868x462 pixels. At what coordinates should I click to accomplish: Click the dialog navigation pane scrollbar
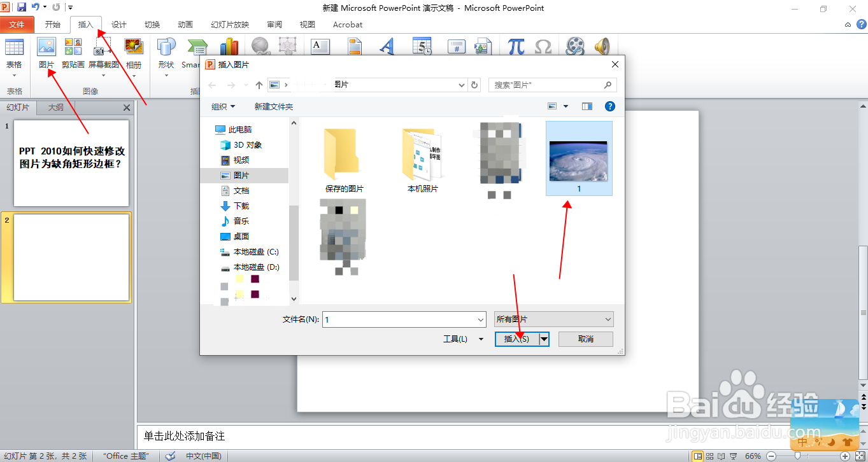point(294,242)
